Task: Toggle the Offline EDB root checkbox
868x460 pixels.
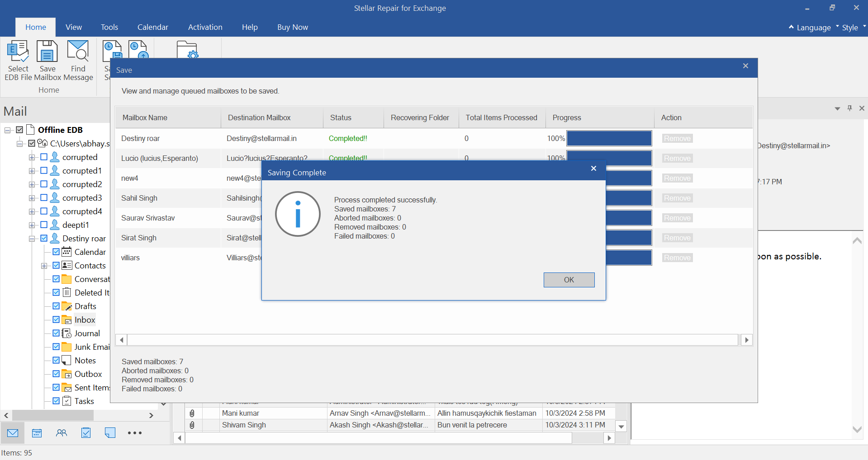Action: (x=19, y=130)
